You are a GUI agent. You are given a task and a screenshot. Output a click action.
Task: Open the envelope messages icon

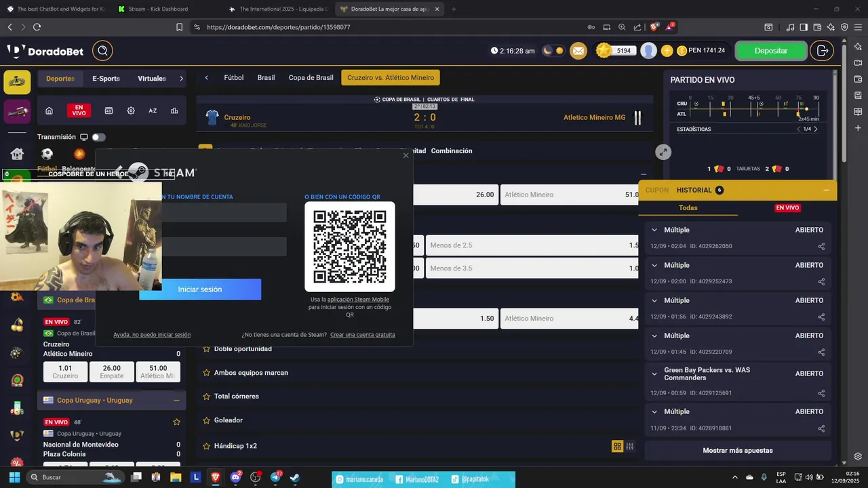(x=578, y=51)
